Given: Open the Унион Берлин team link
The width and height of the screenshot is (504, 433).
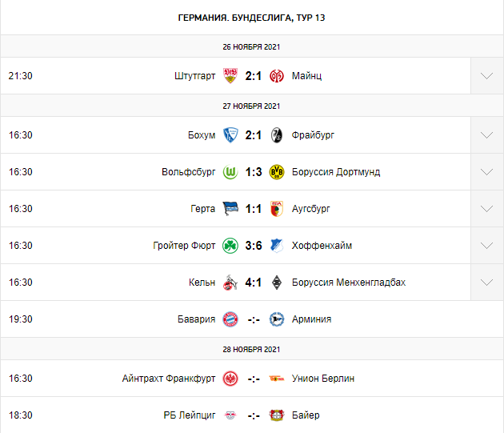Looking at the screenshot, I should click(323, 379).
